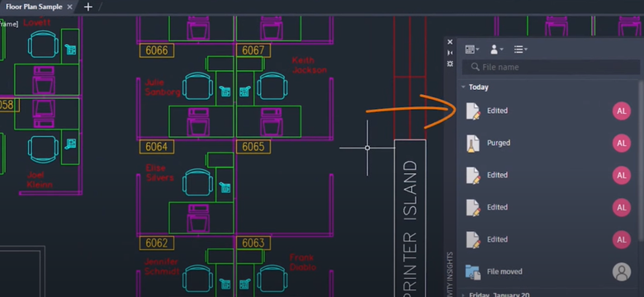
Task: Select room number tag 6064
Action: click(x=157, y=147)
